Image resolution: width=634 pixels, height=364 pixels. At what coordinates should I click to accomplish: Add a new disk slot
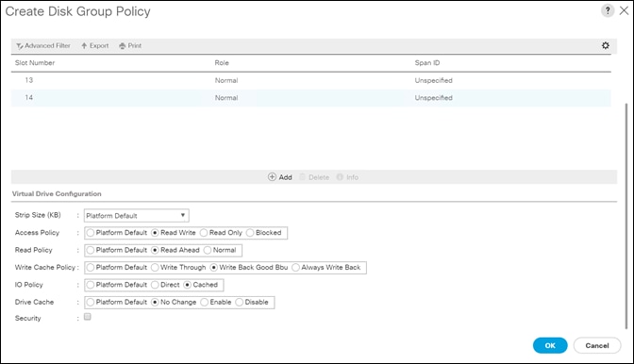(x=280, y=177)
